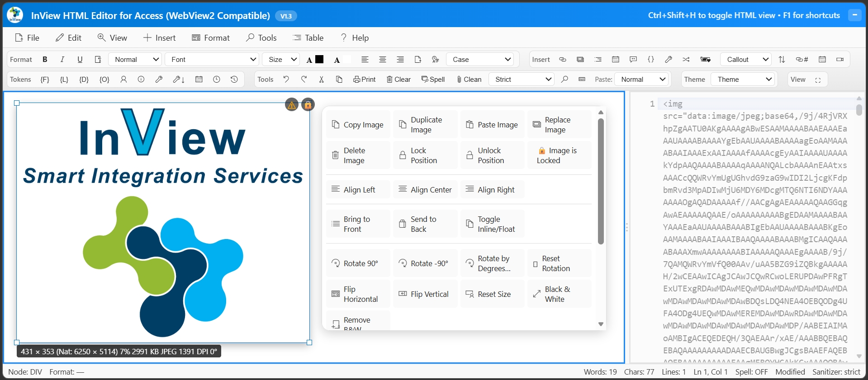Click Replace Image button

tap(560, 125)
